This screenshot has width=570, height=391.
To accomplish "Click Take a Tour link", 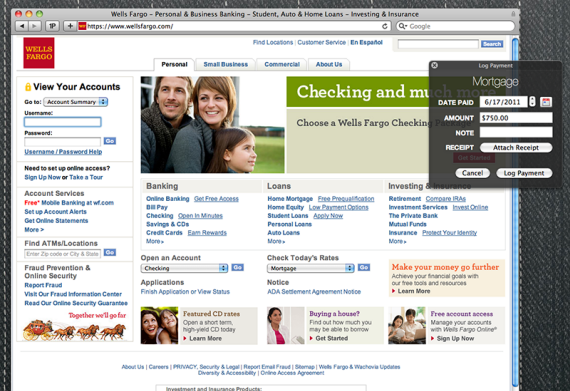I will 86,177.
